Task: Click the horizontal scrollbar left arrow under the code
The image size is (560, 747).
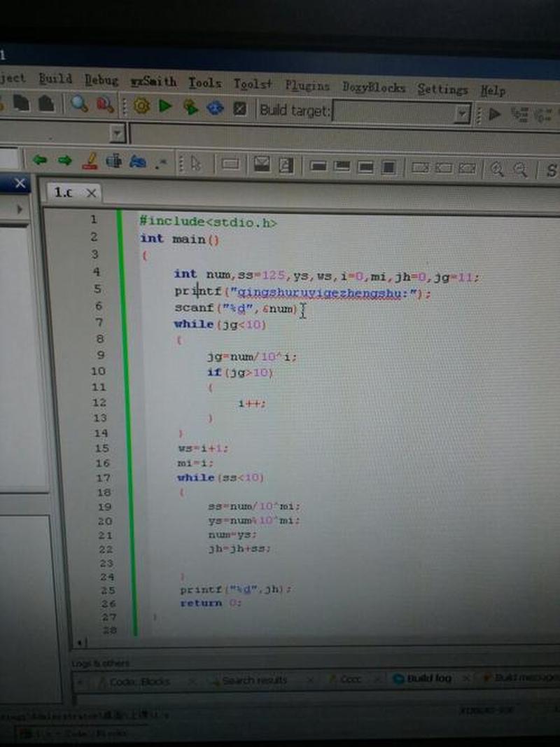Action: tap(80, 643)
